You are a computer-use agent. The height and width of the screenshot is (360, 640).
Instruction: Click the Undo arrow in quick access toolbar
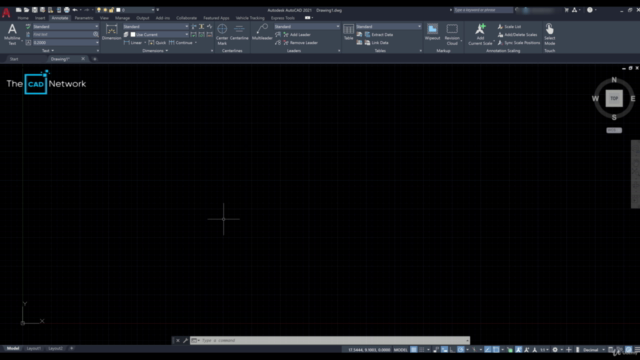[75, 10]
